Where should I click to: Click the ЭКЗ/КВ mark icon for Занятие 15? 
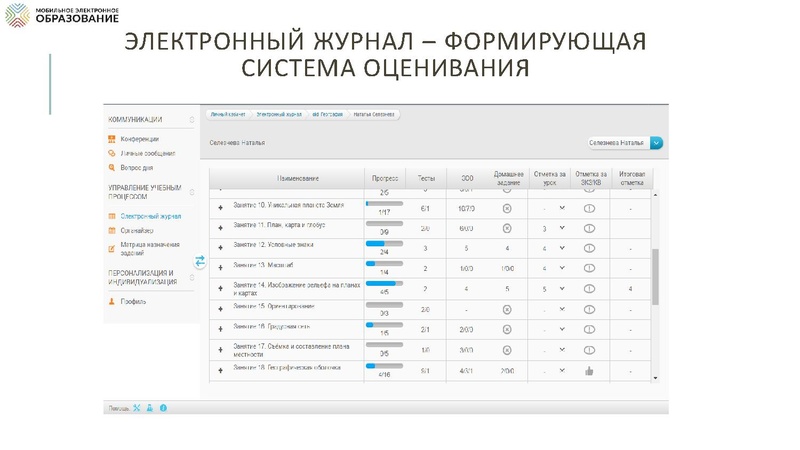point(589,309)
